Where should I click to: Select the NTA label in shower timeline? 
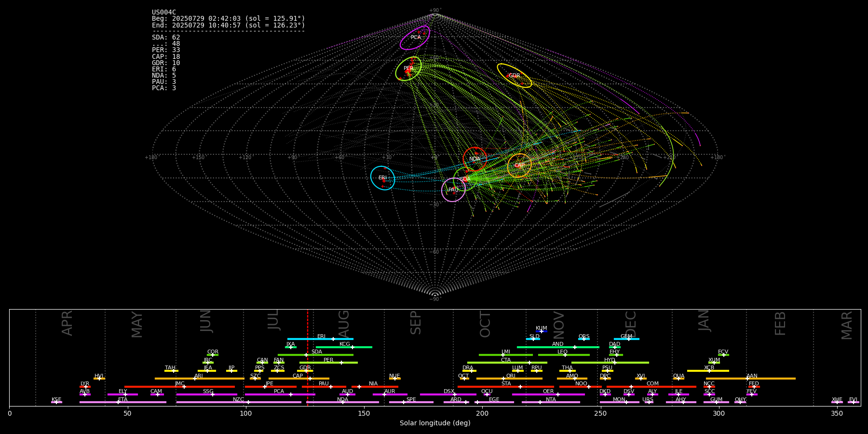(551, 400)
